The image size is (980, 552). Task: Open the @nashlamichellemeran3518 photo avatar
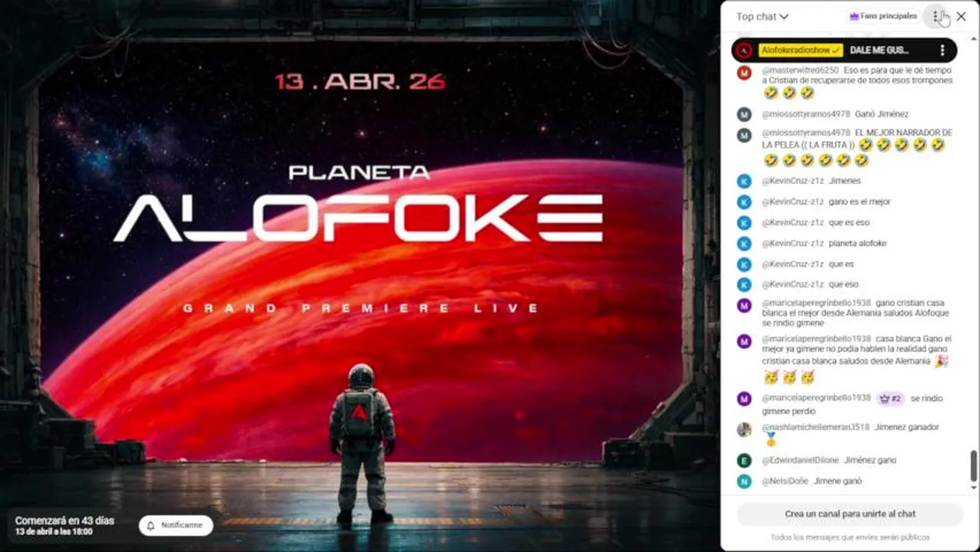(x=744, y=429)
